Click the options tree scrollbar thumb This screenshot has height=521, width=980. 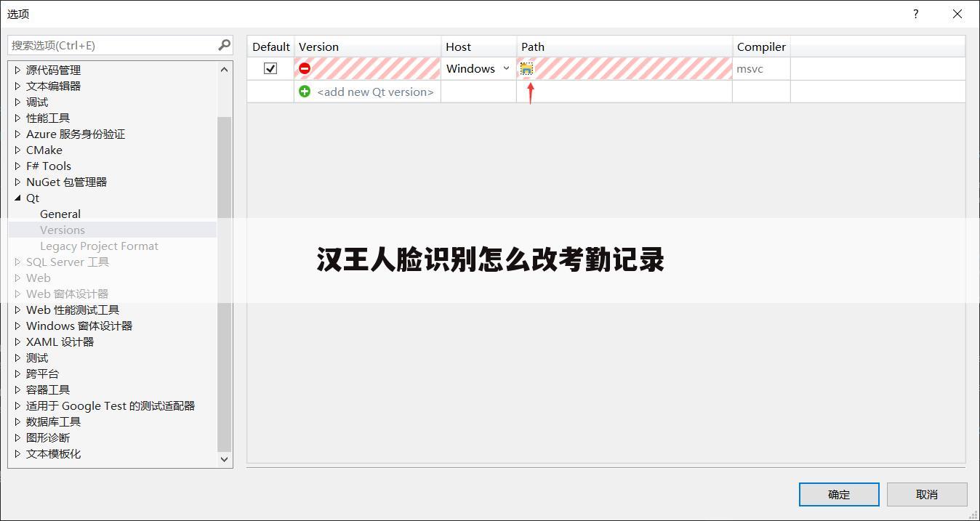pos(224,284)
